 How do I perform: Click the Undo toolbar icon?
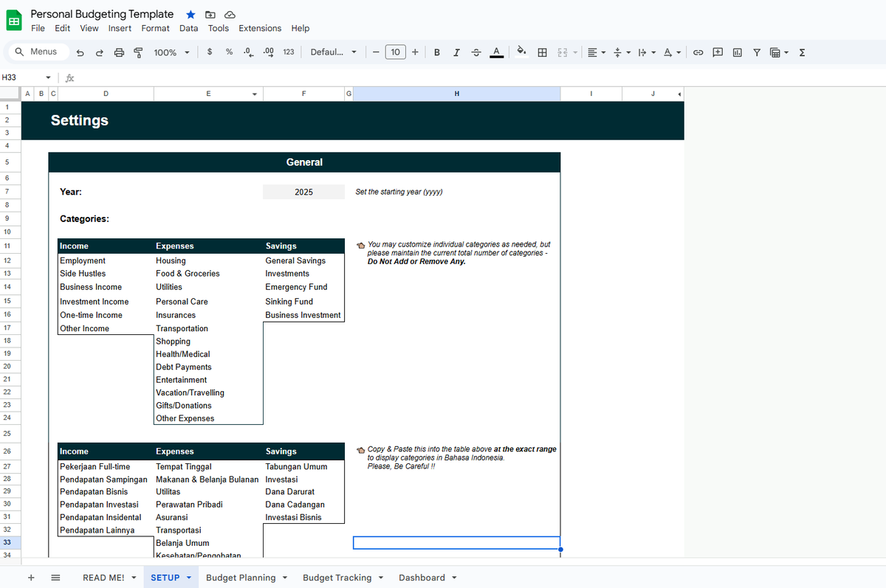pyautogui.click(x=80, y=52)
